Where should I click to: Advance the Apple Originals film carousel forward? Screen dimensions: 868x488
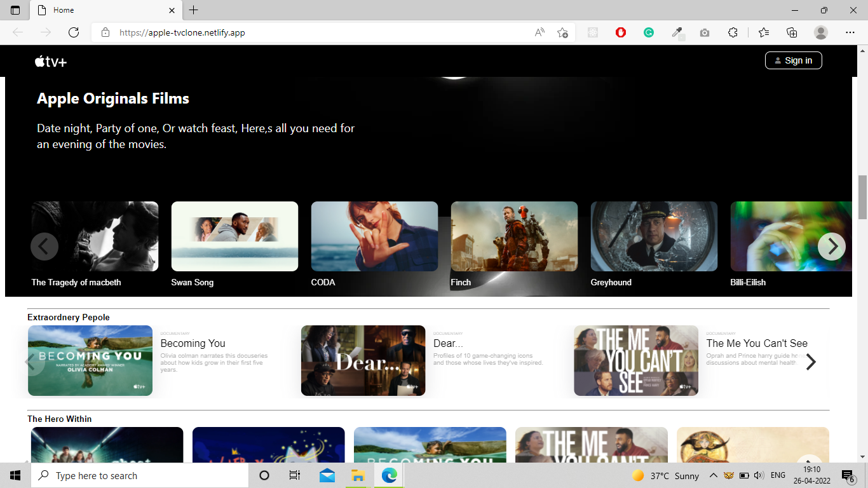[x=831, y=246]
